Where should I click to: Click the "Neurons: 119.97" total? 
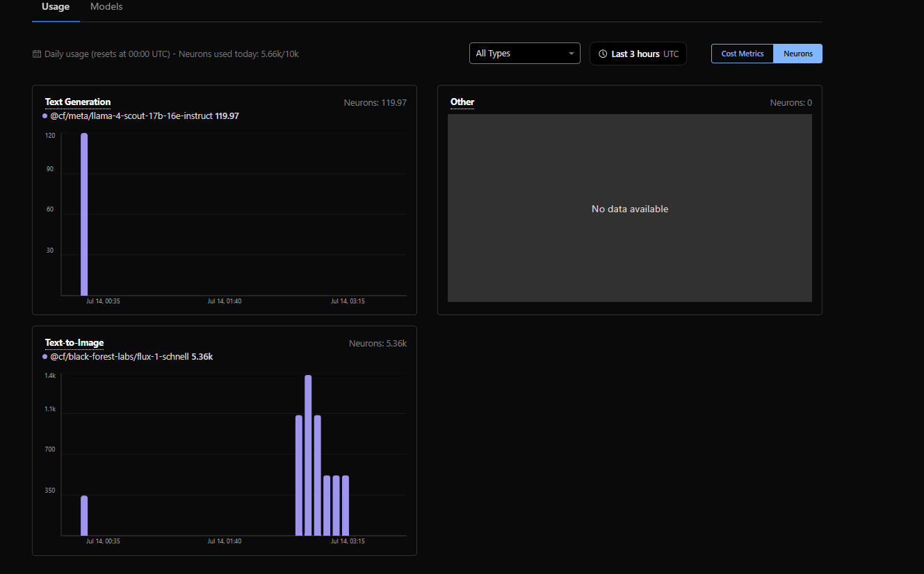[375, 103]
